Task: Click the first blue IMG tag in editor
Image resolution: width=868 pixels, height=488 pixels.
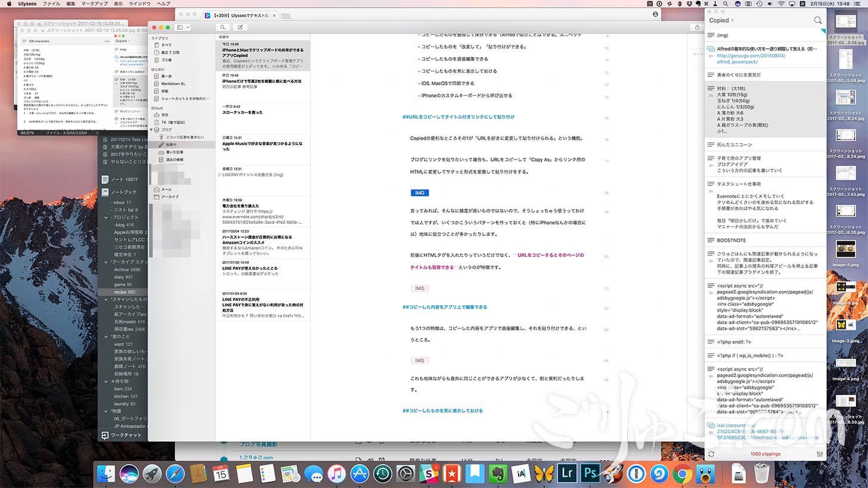Action: click(x=420, y=193)
